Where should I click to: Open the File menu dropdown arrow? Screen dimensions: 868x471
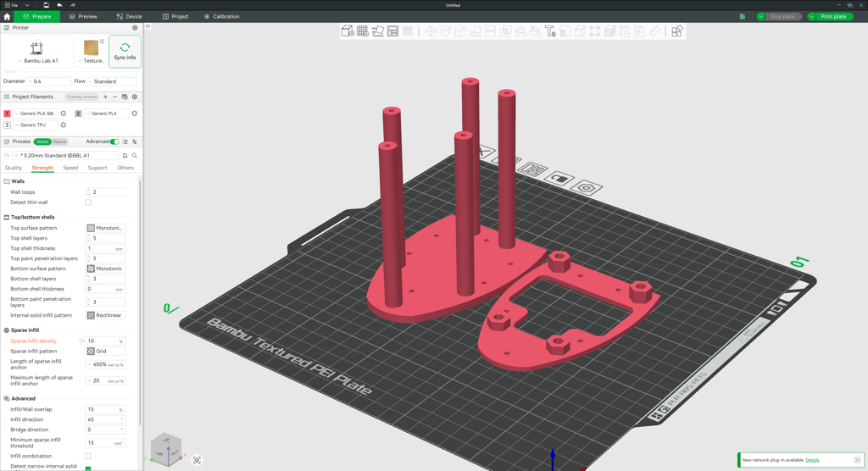27,5
